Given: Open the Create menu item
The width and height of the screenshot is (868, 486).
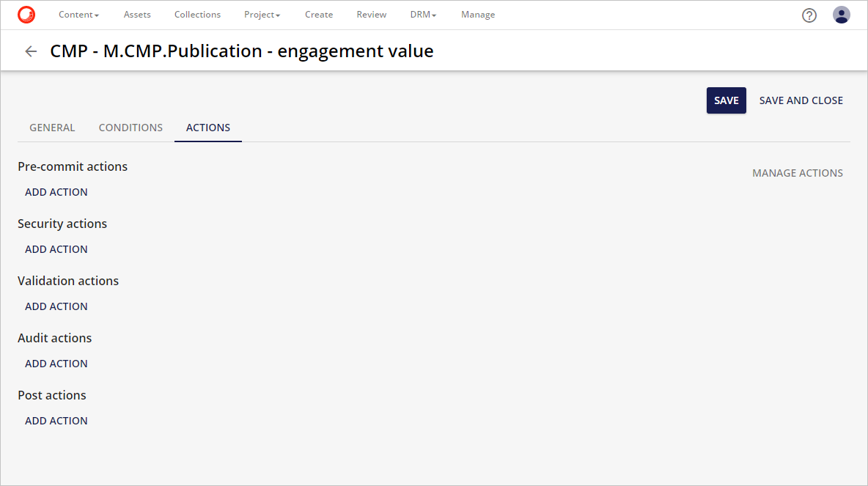Looking at the screenshot, I should 319,14.
